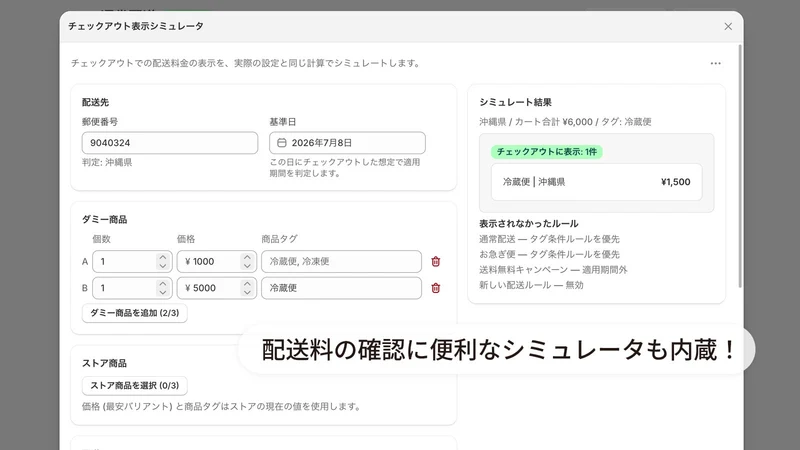Click the 送料無料キャンペーン — 適用期間外 line
Screen dimensions: 800x450
(x=553, y=270)
